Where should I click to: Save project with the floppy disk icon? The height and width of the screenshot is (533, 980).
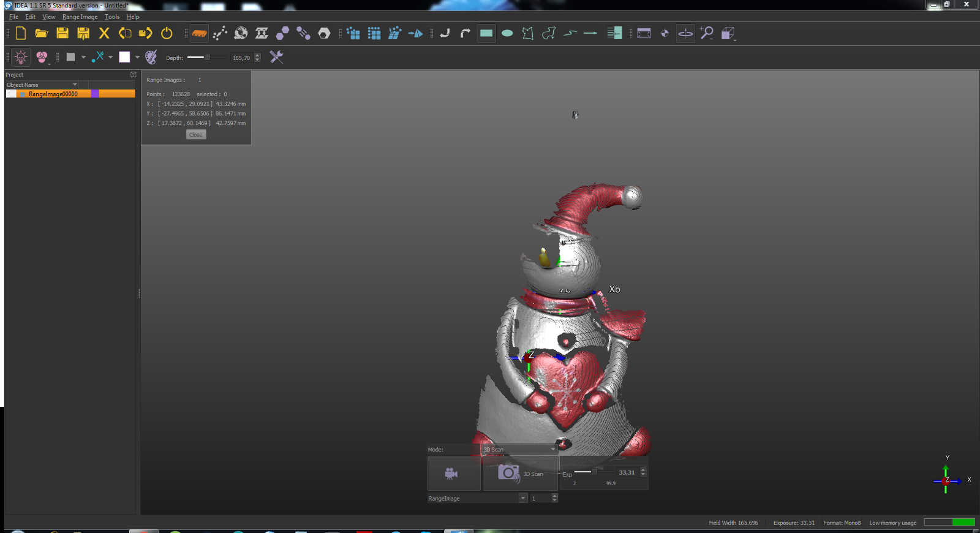62,33
